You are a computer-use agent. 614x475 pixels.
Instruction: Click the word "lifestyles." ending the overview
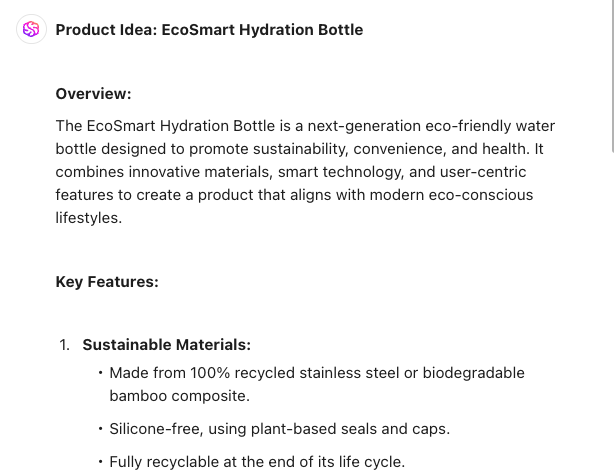tap(88, 217)
